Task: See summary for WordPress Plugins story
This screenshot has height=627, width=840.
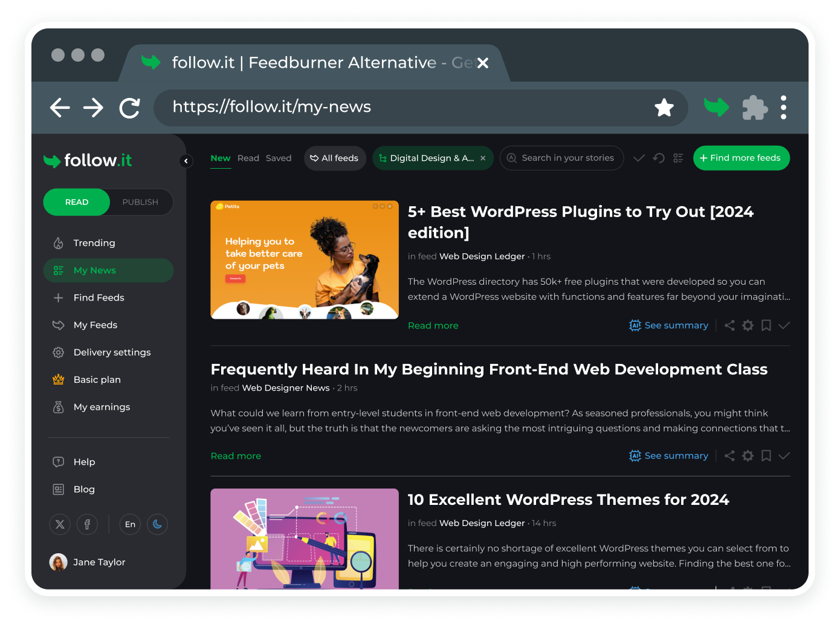Action: 668,325
